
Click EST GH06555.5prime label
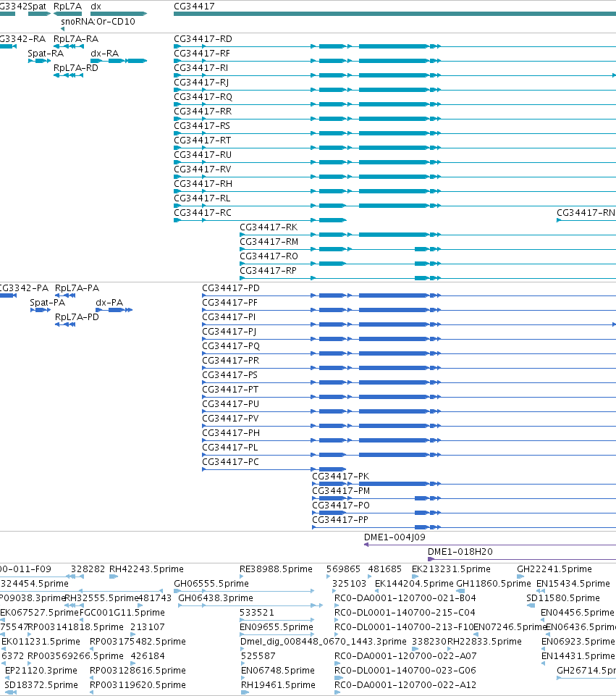[x=211, y=583]
